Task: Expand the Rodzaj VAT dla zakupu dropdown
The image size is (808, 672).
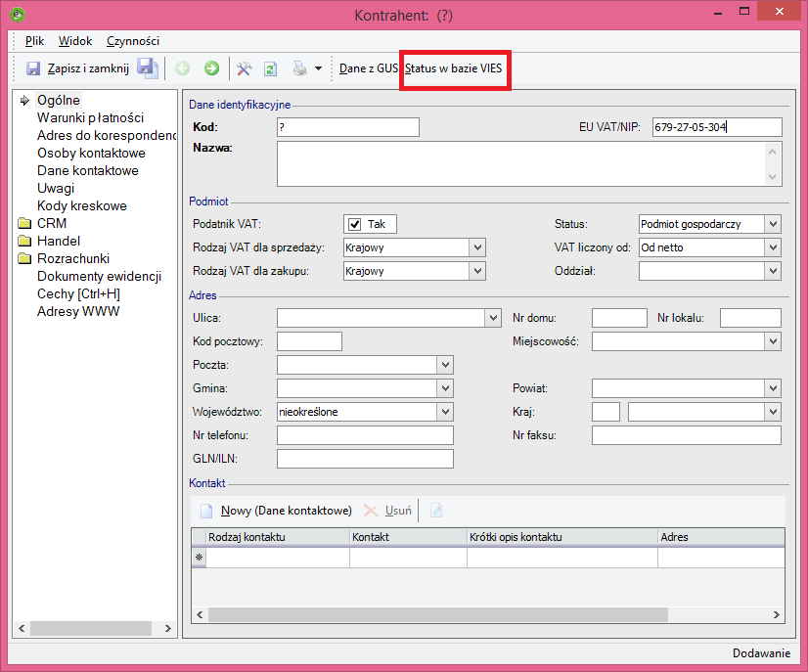Action: 477,271
